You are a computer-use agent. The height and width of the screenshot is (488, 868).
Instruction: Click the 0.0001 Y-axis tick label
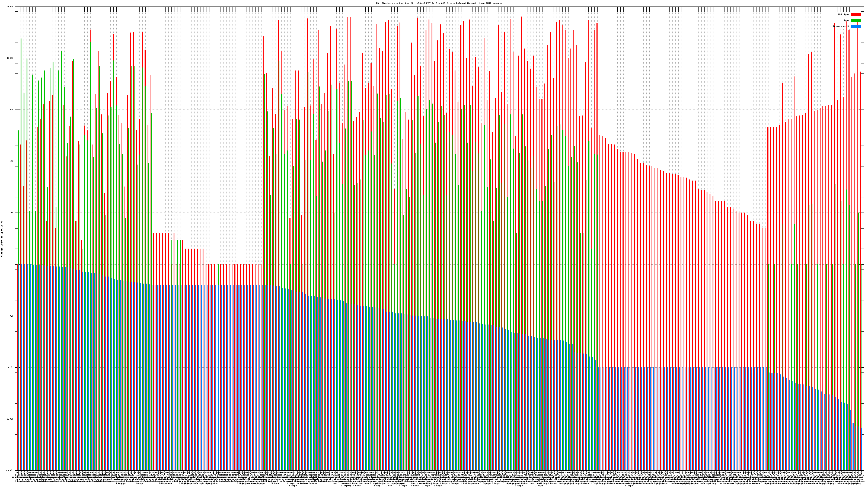coord(10,470)
